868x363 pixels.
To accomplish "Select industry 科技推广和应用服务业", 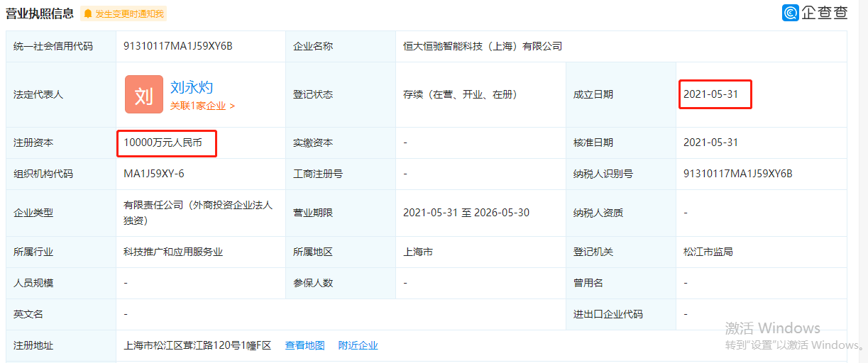I will pos(173,252).
